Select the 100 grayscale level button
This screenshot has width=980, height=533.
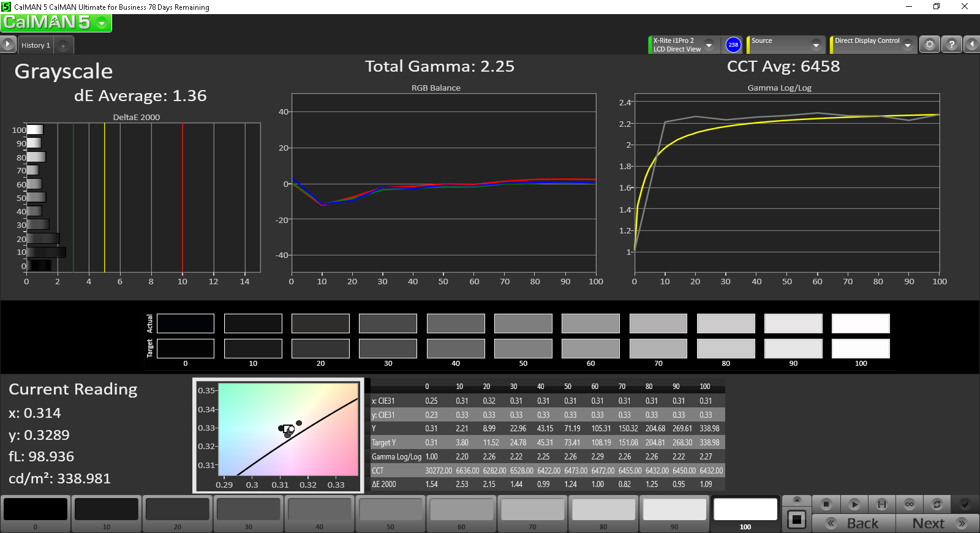[745, 513]
